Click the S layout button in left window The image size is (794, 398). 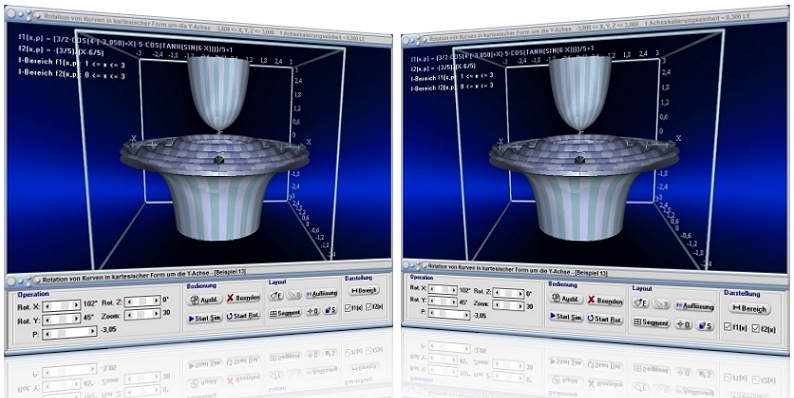click(x=330, y=311)
